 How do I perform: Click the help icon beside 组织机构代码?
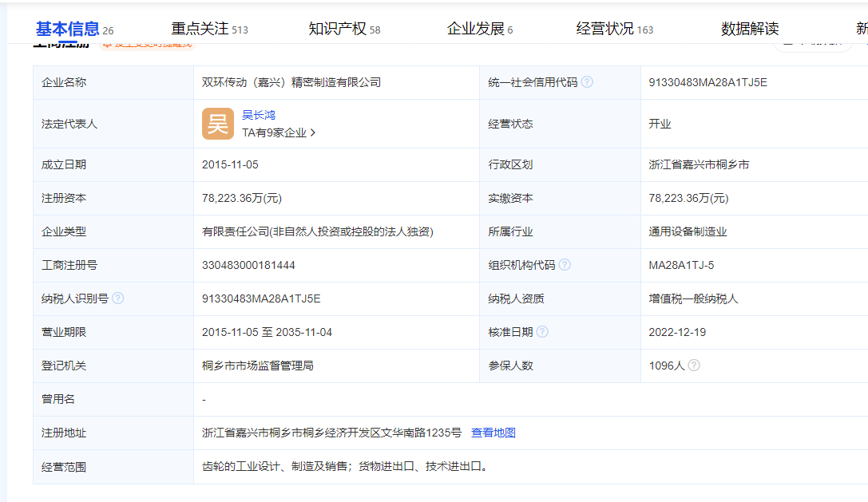coord(565,264)
